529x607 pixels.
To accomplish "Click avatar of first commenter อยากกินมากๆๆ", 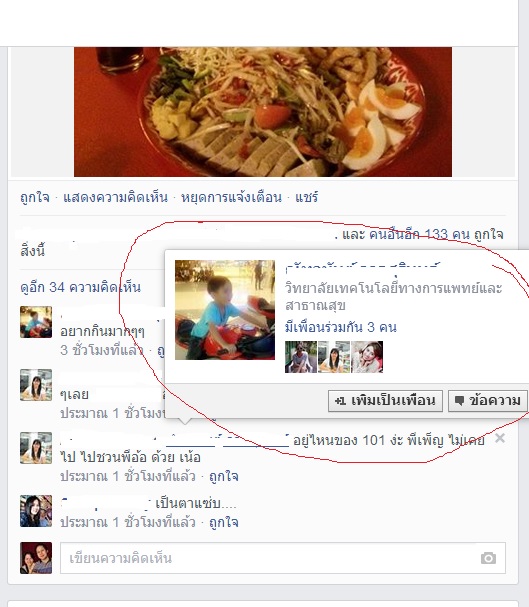I will pos(36,322).
